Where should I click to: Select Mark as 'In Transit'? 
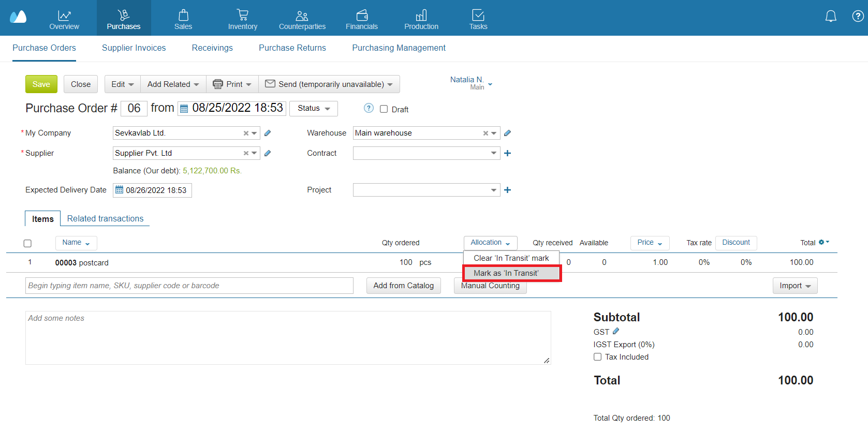point(511,273)
